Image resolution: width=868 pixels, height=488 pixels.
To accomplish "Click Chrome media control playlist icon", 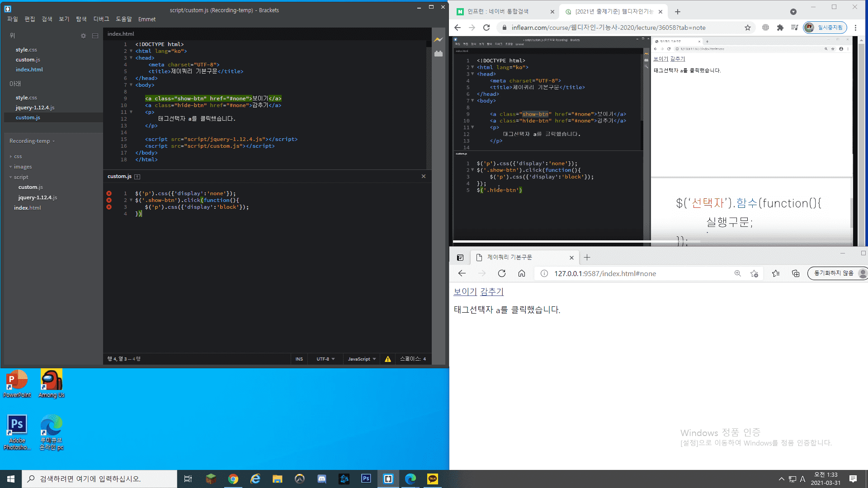I will 794,28.
